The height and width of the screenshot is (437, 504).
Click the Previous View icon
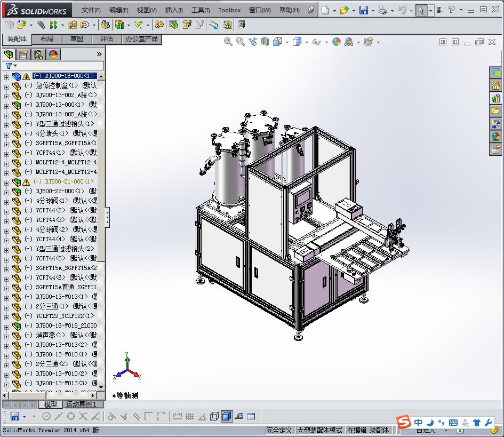pos(253,42)
